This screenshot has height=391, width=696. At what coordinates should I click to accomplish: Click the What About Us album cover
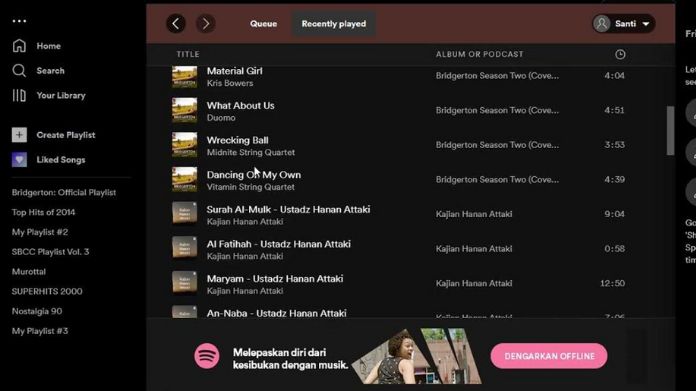click(x=185, y=110)
